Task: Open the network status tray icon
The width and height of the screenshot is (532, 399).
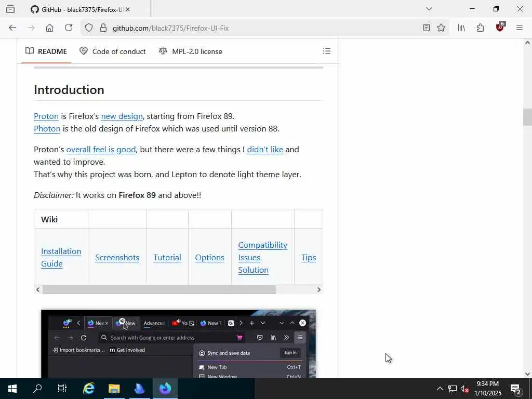Action: (453, 389)
